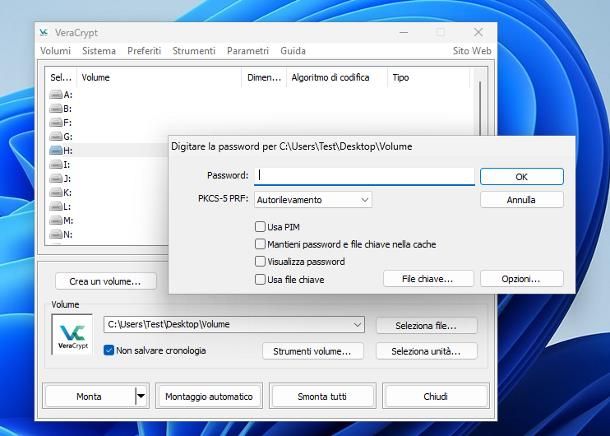Viewport: 610px width, 436px height.
Task: Uncheck Non salvare cronologia
Action: (x=109, y=350)
